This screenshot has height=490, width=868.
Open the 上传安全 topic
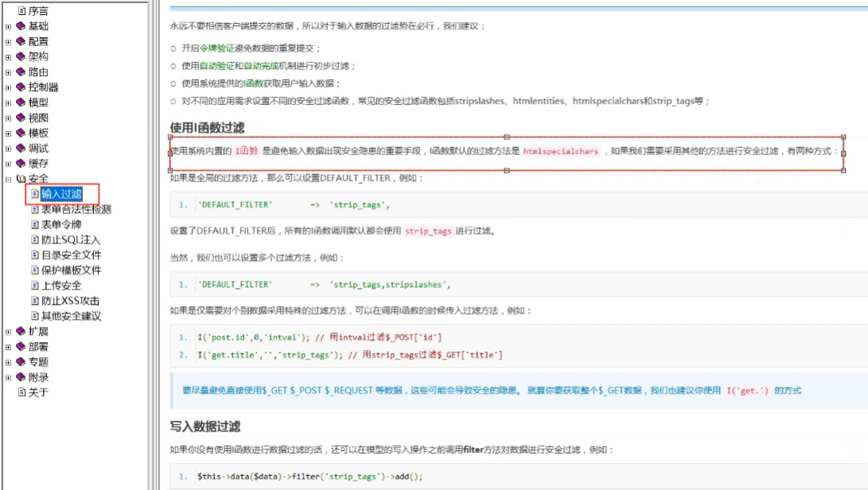pyautogui.click(x=61, y=285)
